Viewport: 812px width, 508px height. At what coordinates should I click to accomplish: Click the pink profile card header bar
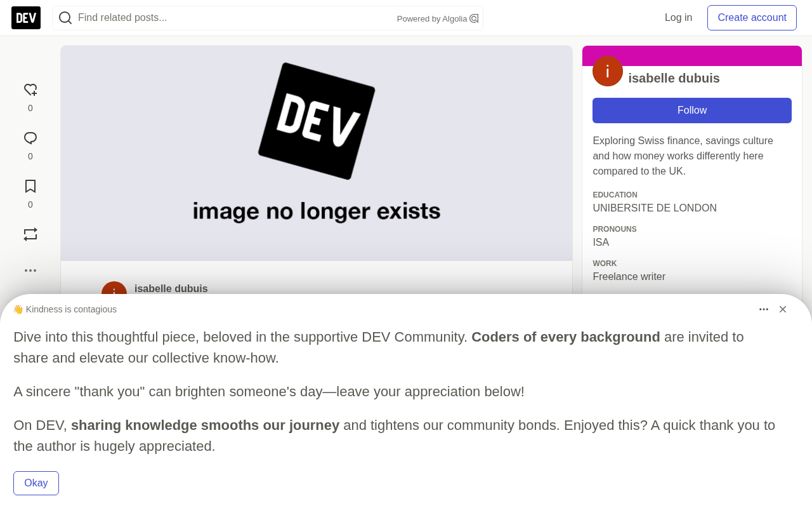(692, 56)
